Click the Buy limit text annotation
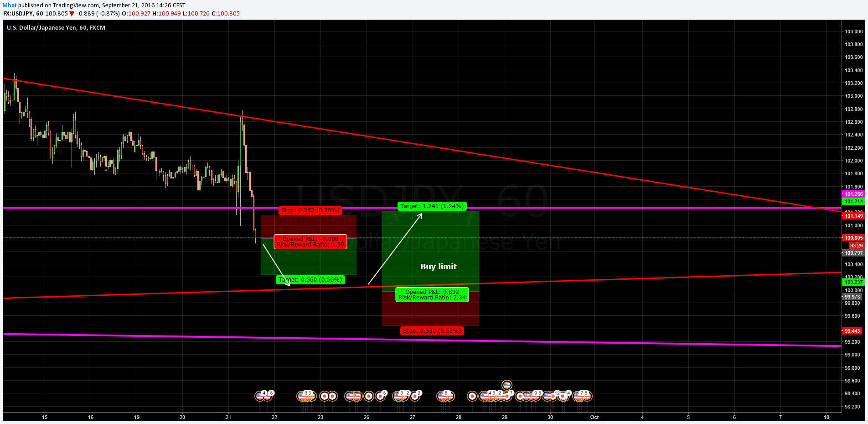 pos(438,267)
